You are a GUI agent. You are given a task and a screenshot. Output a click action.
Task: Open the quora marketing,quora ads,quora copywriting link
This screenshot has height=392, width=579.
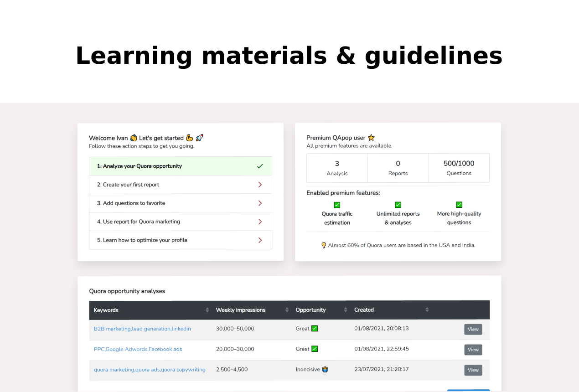[x=150, y=370]
